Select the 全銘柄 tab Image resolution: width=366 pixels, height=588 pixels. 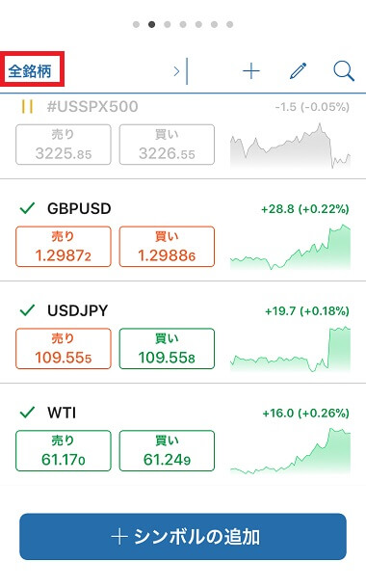tap(30, 71)
